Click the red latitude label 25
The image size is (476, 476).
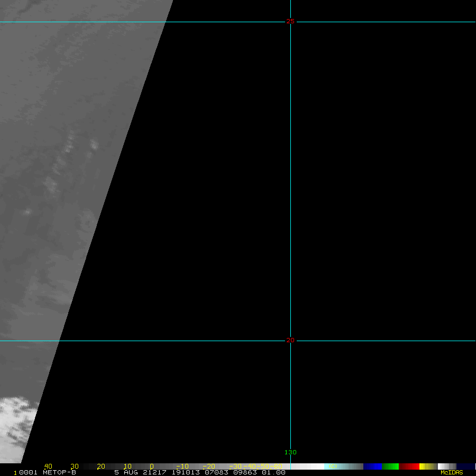point(290,21)
